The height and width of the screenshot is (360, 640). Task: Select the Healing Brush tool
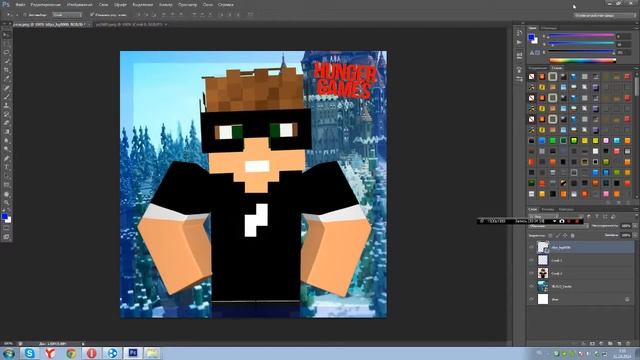tap(6, 88)
